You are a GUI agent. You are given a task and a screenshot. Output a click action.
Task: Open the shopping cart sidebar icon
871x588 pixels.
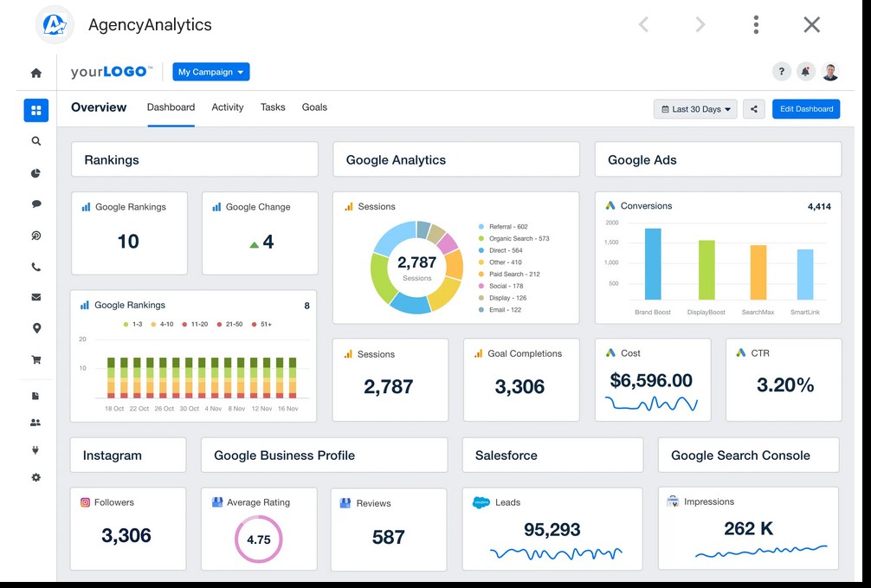click(36, 359)
